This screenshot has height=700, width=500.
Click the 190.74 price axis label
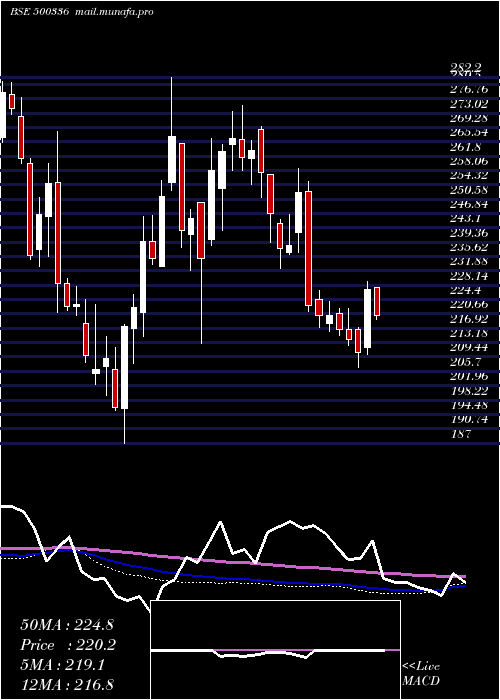(x=469, y=419)
